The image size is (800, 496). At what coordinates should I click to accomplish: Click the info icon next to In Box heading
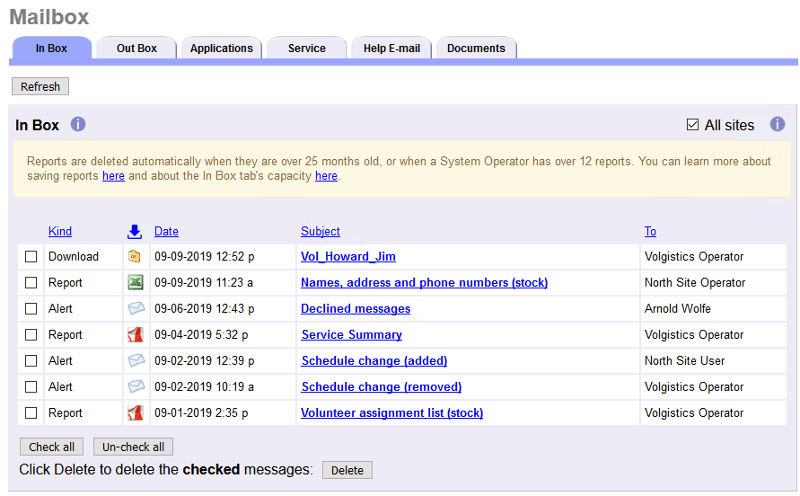[x=78, y=124]
